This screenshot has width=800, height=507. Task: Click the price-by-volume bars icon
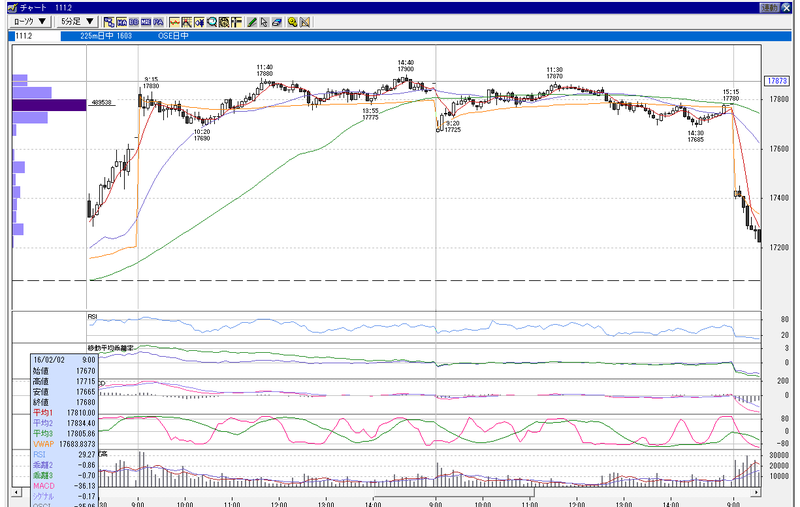[x=236, y=22]
